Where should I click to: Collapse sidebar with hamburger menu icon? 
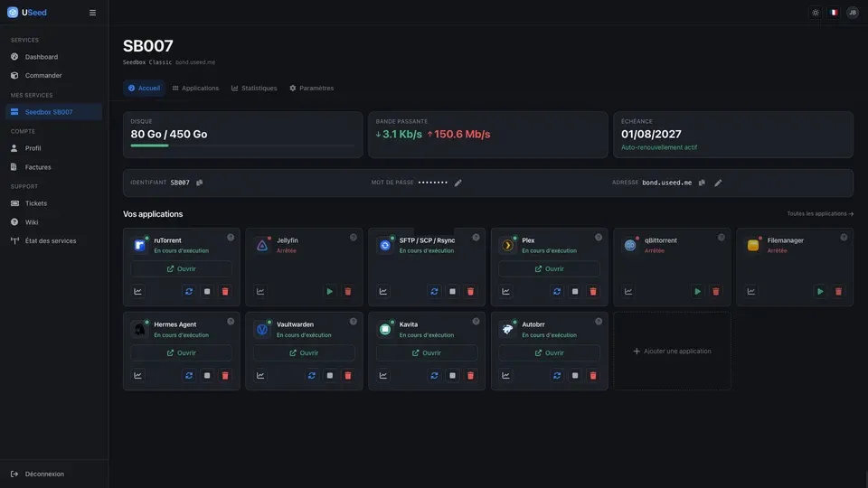(92, 13)
